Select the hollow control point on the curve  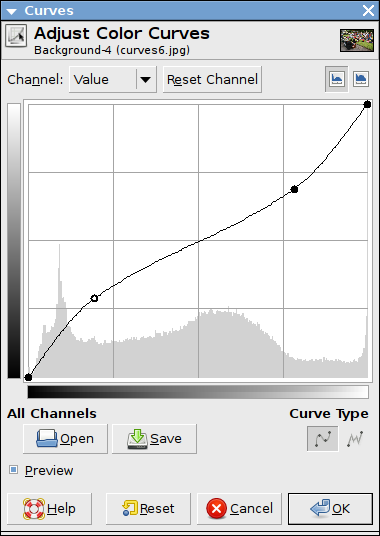pyautogui.click(x=94, y=298)
